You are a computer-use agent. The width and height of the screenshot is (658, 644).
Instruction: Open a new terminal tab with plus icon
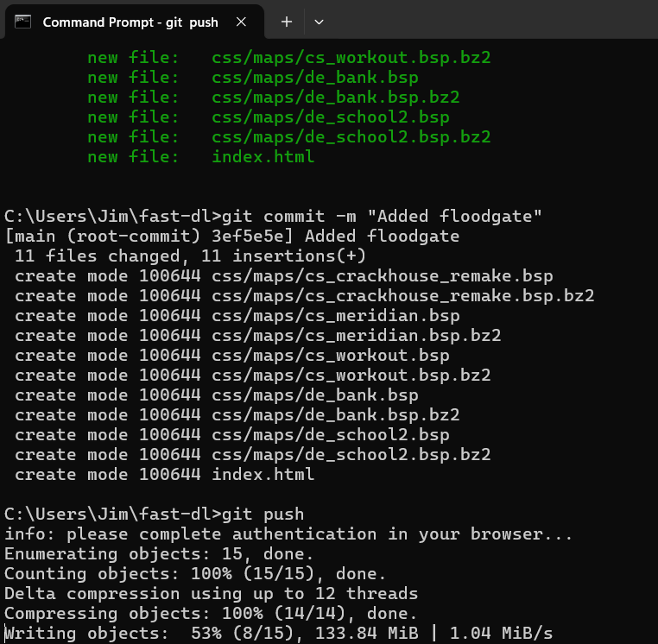287,22
